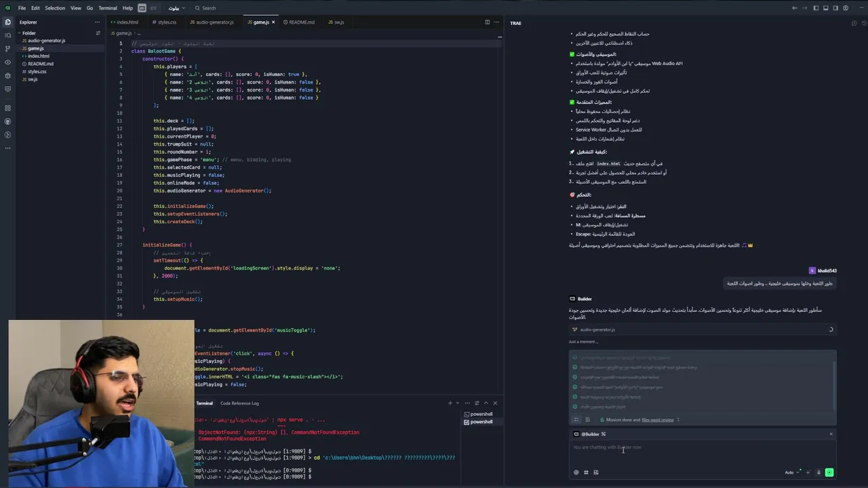Image resolution: width=868 pixels, height=488 pixels.
Task: Toggle the right sidebar layout icon
Action: click(x=836, y=8)
